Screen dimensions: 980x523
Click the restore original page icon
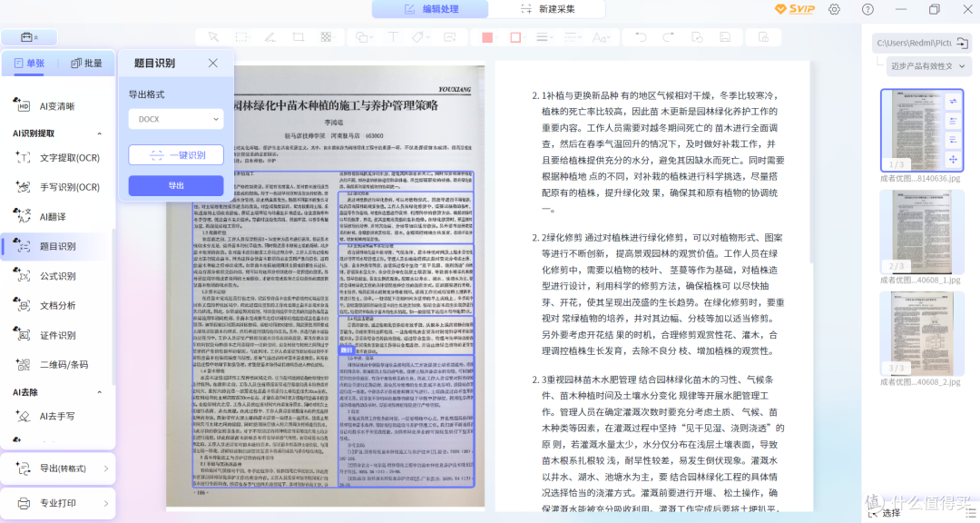point(697,37)
